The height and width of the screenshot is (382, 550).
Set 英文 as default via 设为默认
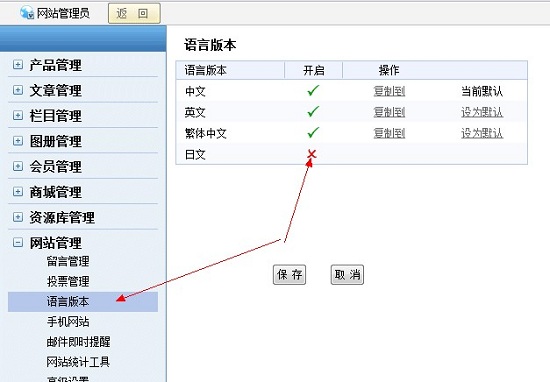coord(482,113)
